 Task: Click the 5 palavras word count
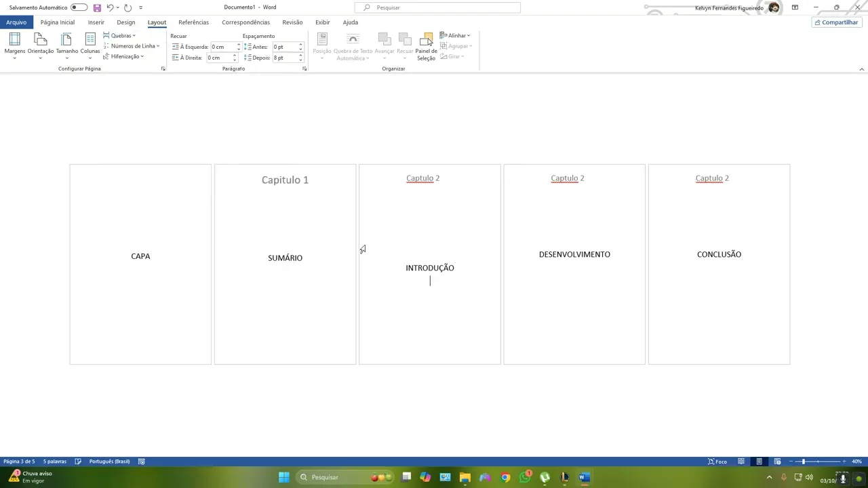point(55,462)
